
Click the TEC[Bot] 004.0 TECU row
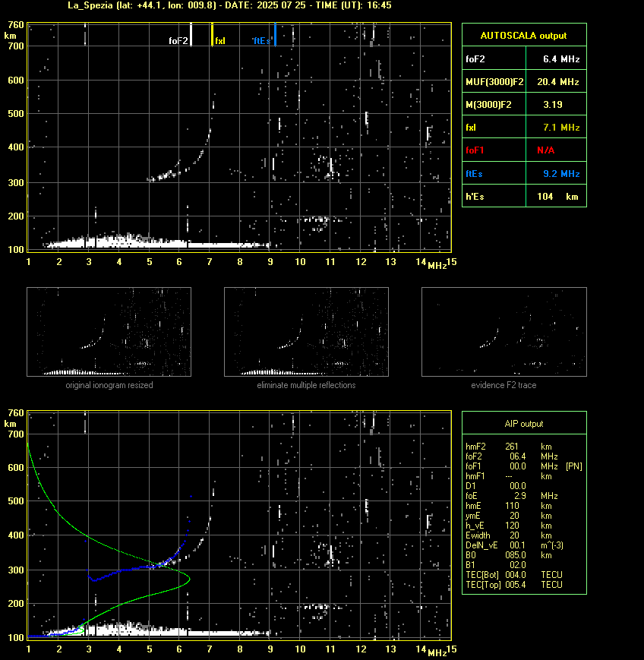514,574
